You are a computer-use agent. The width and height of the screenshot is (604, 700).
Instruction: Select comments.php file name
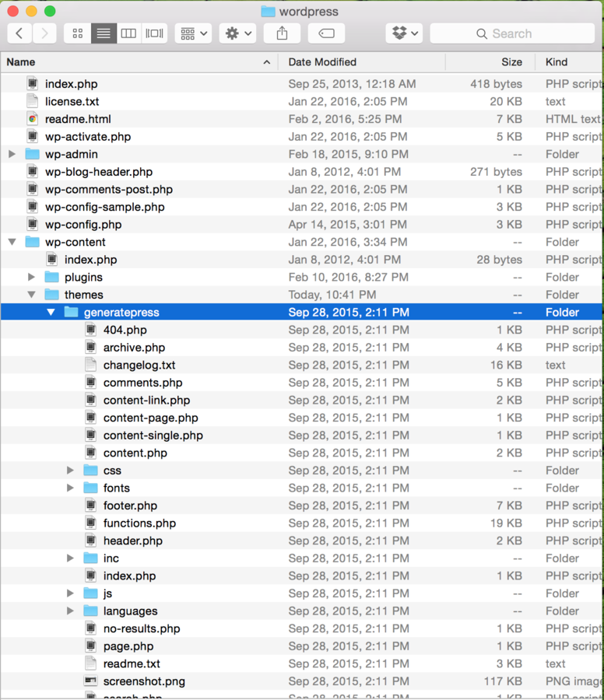pyautogui.click(x=143, y=383)
